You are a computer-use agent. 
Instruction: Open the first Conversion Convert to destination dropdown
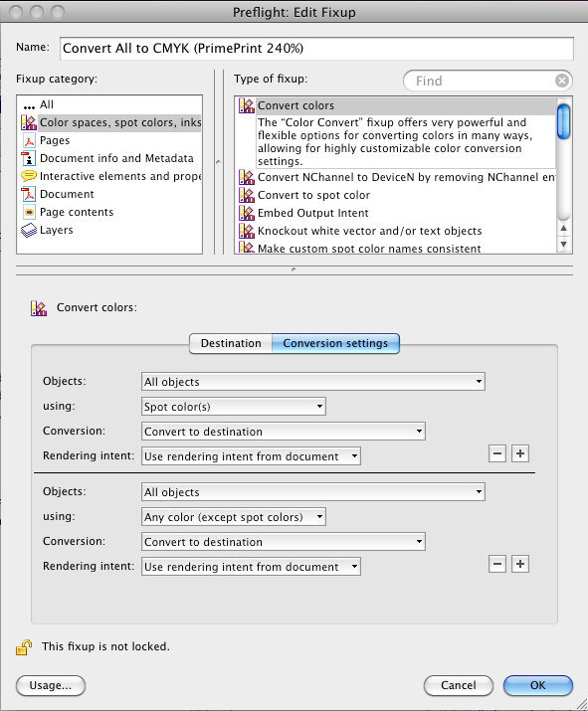pos(284,432)
